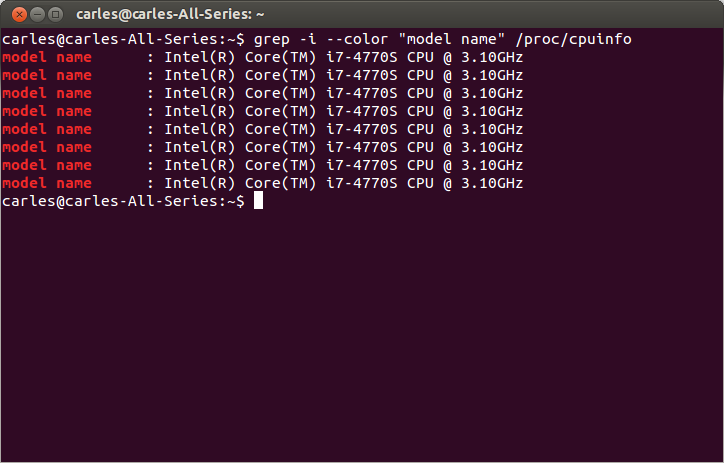This screenshot has height=463, width=724.
Task: Click the @ symbol in third output line
Action: coord(447,93)
